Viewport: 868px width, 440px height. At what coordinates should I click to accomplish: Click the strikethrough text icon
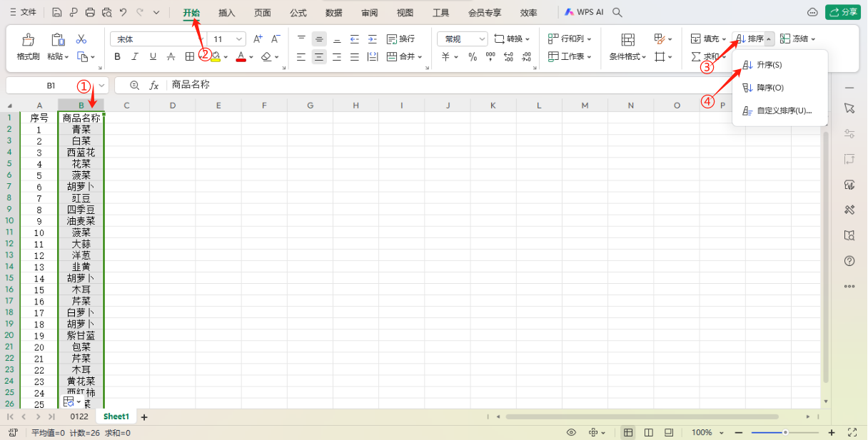click(x=171, y=56)
